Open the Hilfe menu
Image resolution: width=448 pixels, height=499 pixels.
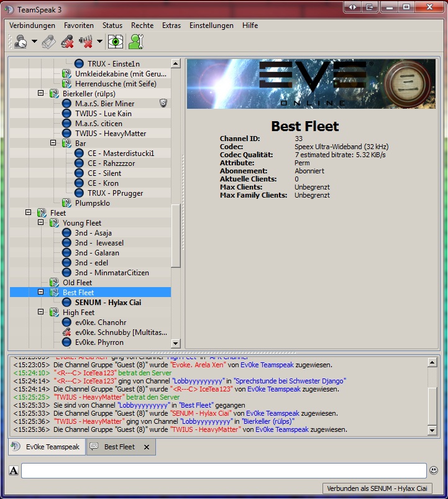250,25
